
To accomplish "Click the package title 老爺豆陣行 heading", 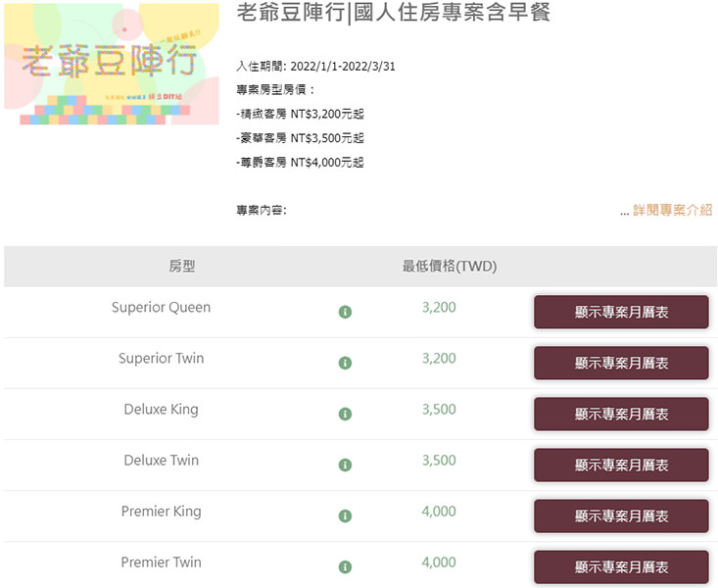I will coord(393,13).
